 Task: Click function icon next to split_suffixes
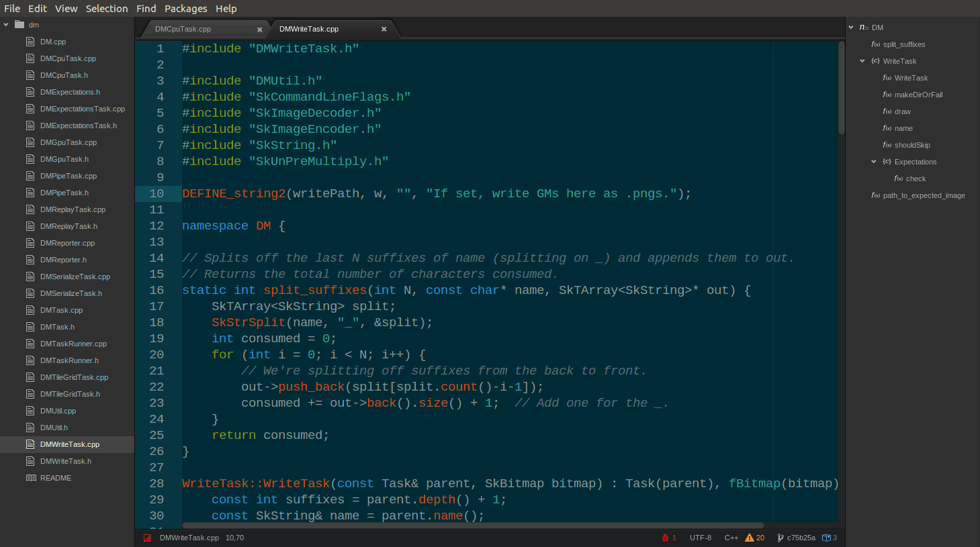[x=875, y=44]
